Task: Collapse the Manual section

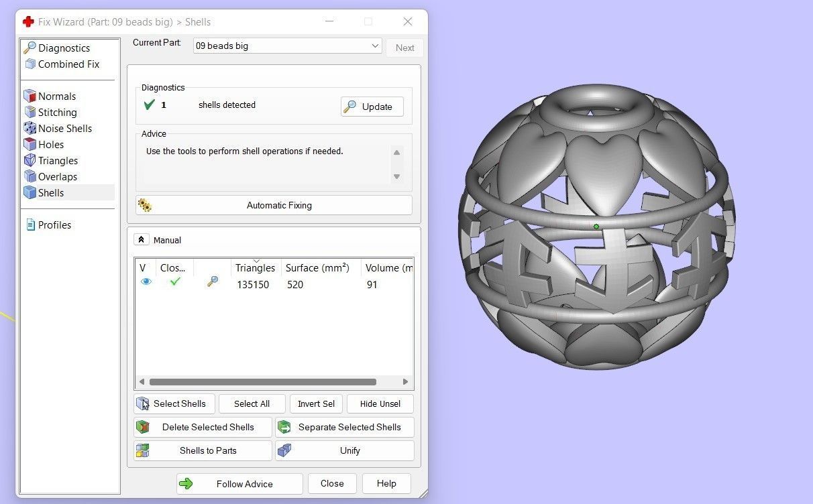Action: 142,240
